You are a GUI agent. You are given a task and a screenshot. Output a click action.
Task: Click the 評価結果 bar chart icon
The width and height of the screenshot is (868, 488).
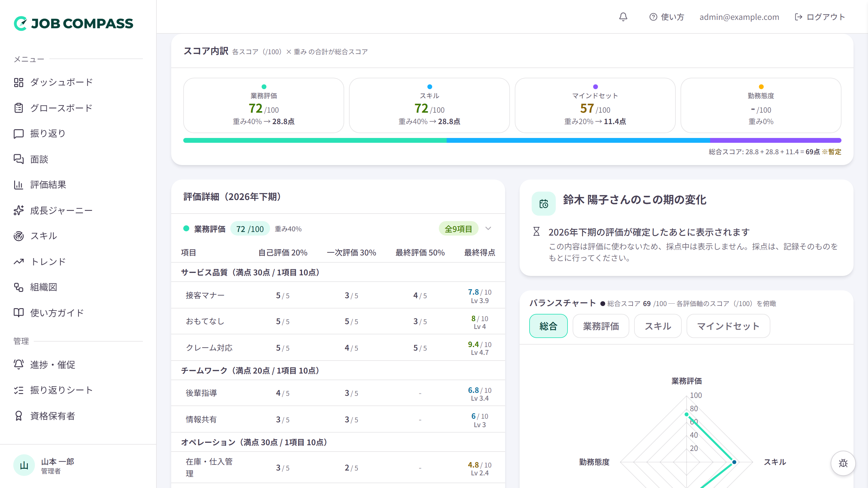(18, 185)
